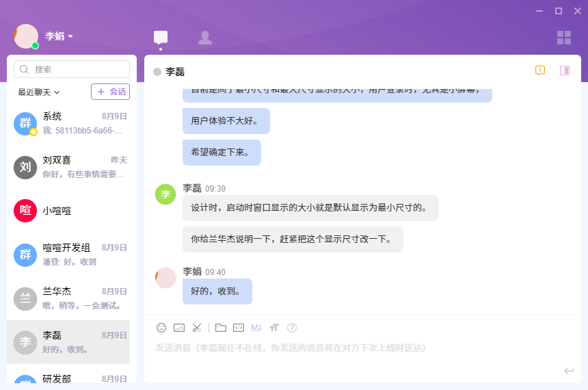The height and width of the screenshot is (390, 588).
Task: Click the message help question icon
Action: coord(292,328)
